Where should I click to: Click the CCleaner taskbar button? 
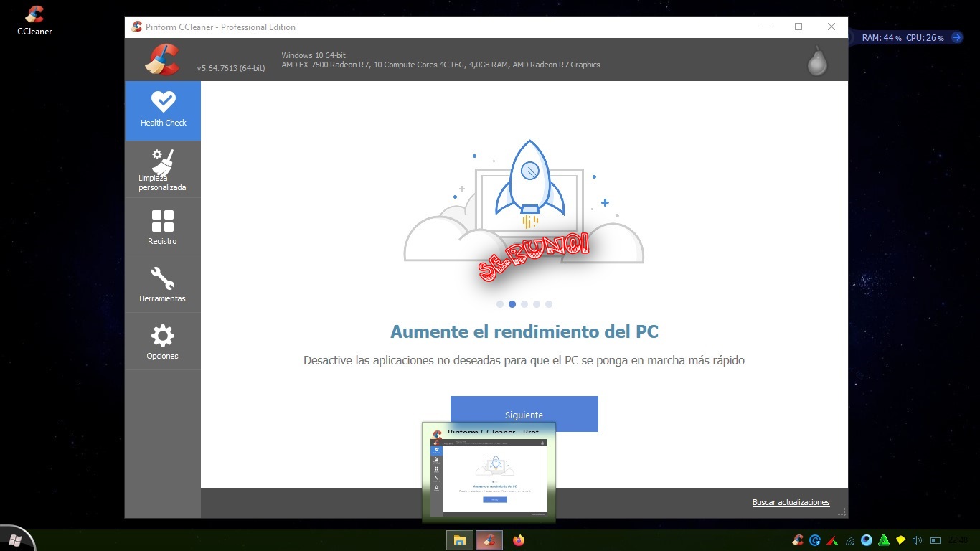click(489, 540)
